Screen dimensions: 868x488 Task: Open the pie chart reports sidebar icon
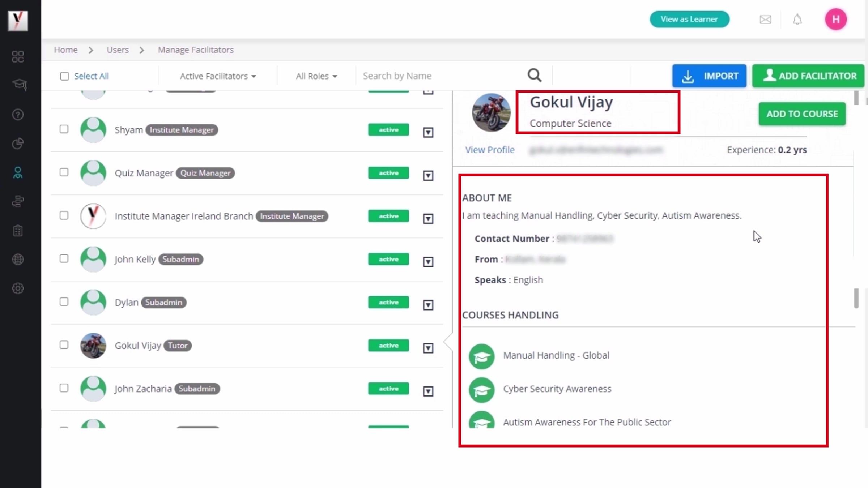18,144
